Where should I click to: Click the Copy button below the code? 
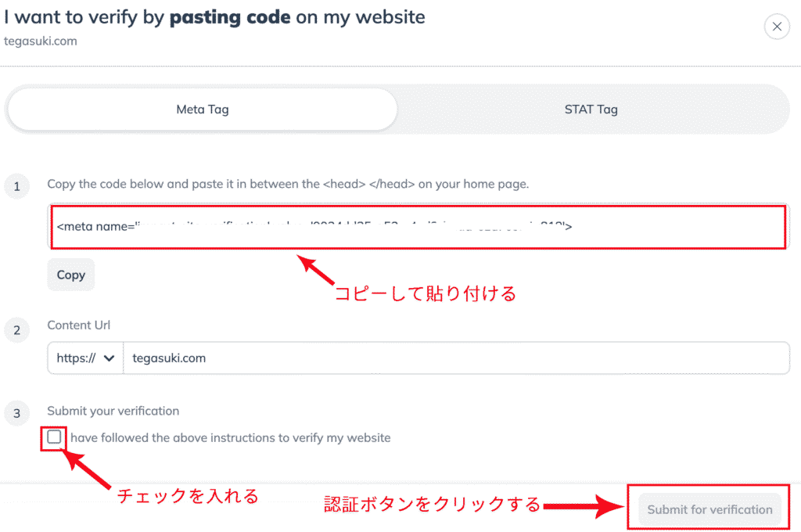(70, 275)
